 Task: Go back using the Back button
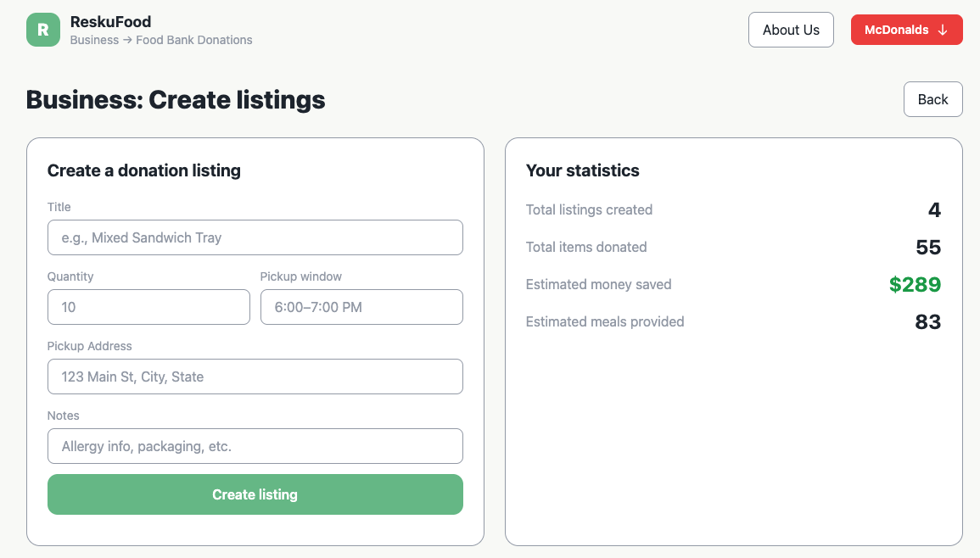click(x=932, y=99)
